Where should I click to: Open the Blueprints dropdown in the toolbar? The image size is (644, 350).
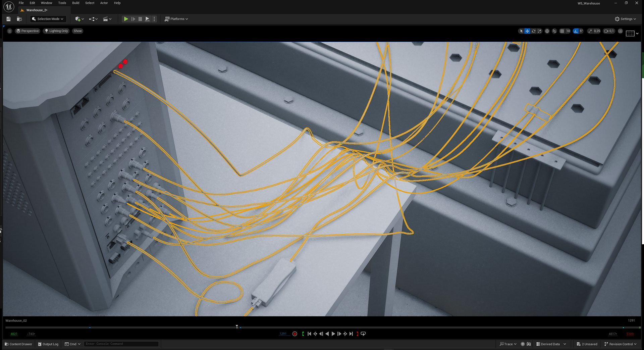point(93,19)
